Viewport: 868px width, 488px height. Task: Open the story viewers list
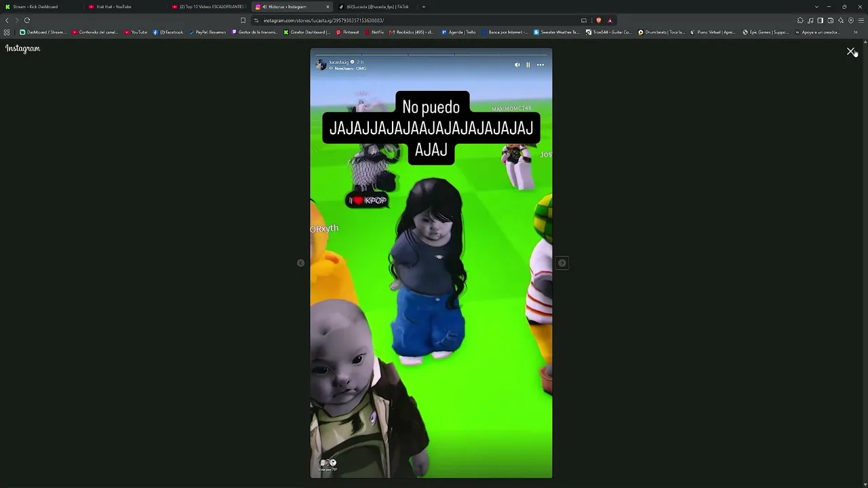click(328, 465)
